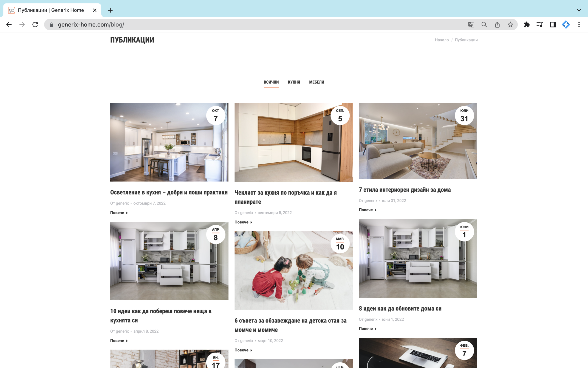The height and width of the screenshot is (368, 588).
Task: Click Повече under the April 8 post
Action: (119, 341)
